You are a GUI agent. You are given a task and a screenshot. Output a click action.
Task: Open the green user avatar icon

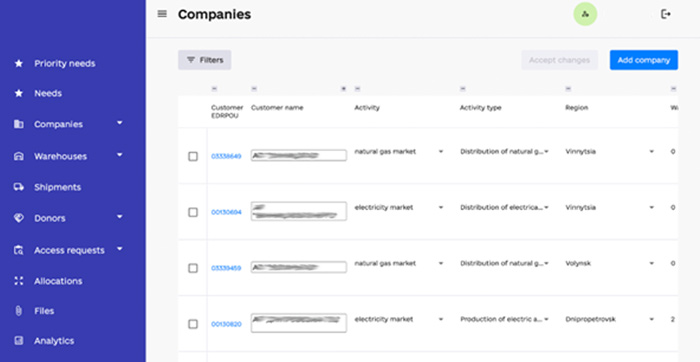(x=585, y=14)
